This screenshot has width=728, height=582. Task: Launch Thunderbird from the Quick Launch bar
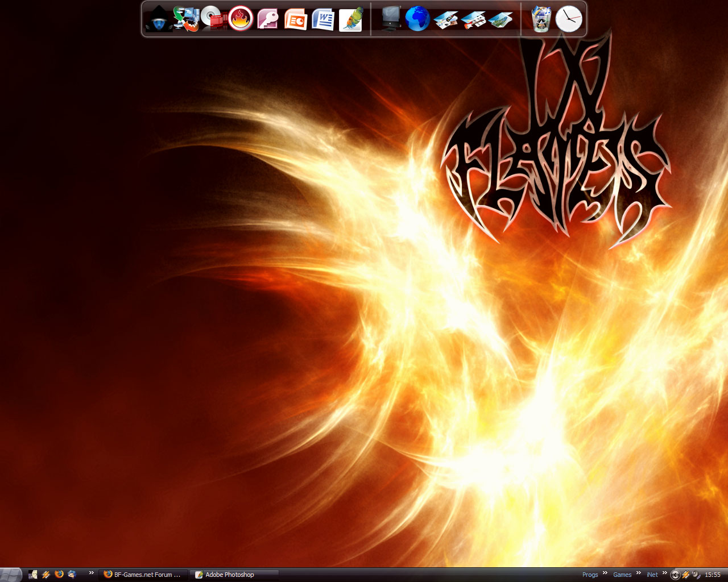(x=72, y=575)
